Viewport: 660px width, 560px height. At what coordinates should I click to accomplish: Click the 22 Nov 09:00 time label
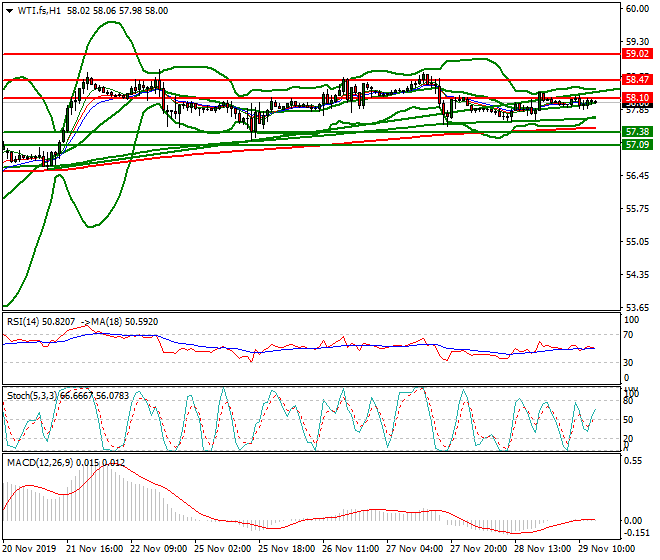159,549
